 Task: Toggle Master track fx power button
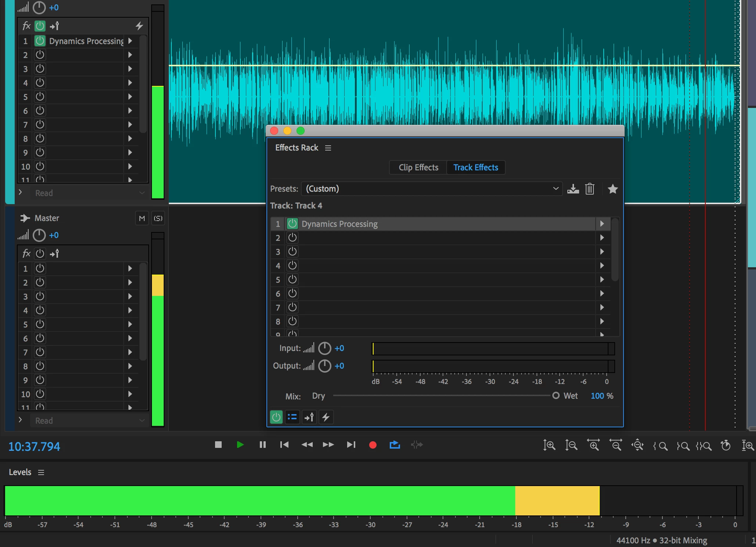click(40, 254)
